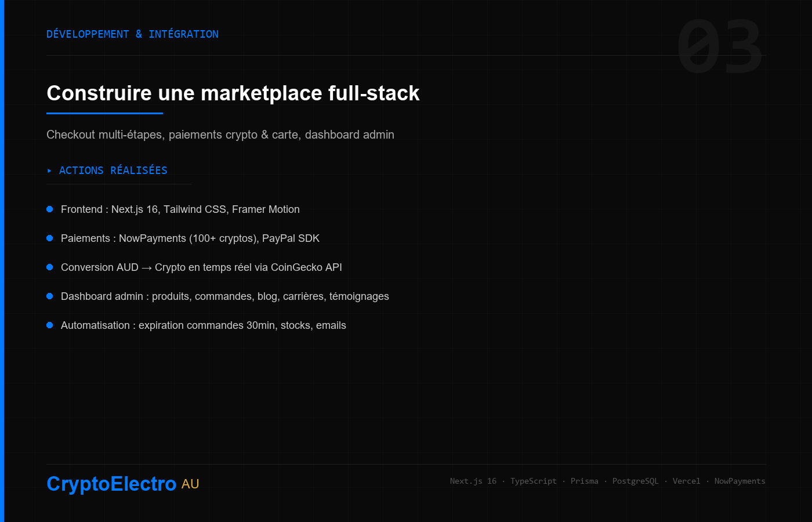Click the ACTIONS RÉALISÉES section heading
Viewport: 812px width, 522px height.
tap(113, 171)
